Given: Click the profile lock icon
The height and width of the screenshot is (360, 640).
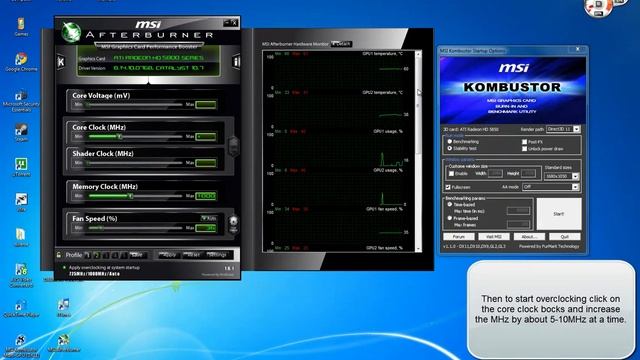Looking at the screenshot, I should [x=59, y=255].
